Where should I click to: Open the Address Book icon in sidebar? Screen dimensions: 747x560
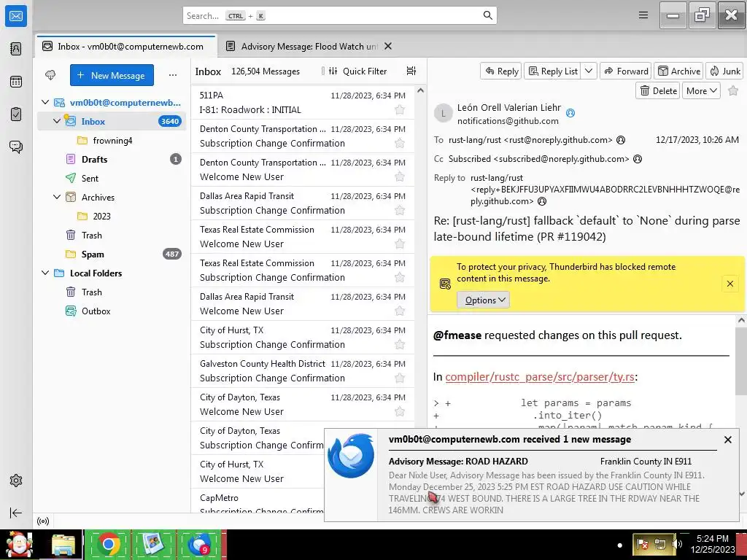point(16,49)
